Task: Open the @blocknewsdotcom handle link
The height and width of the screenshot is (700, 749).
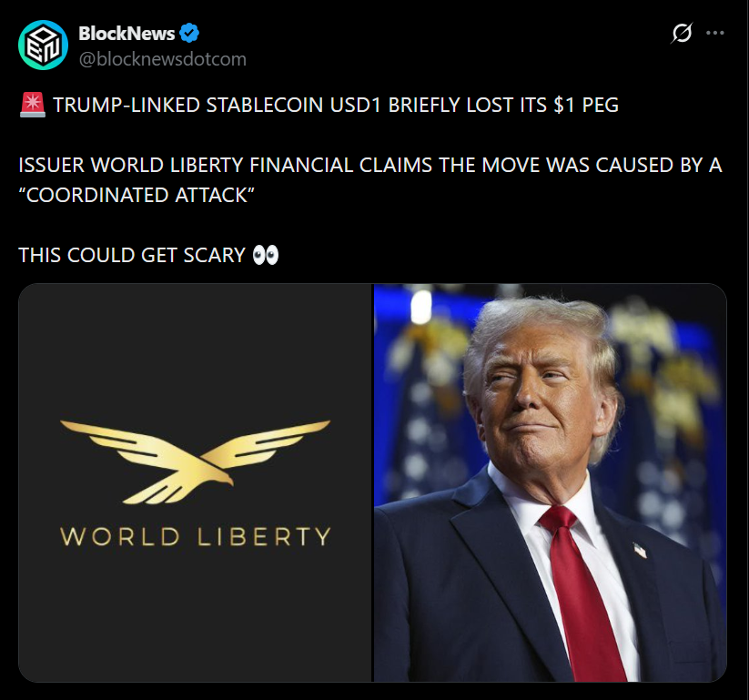Action: tap(162, 59)
